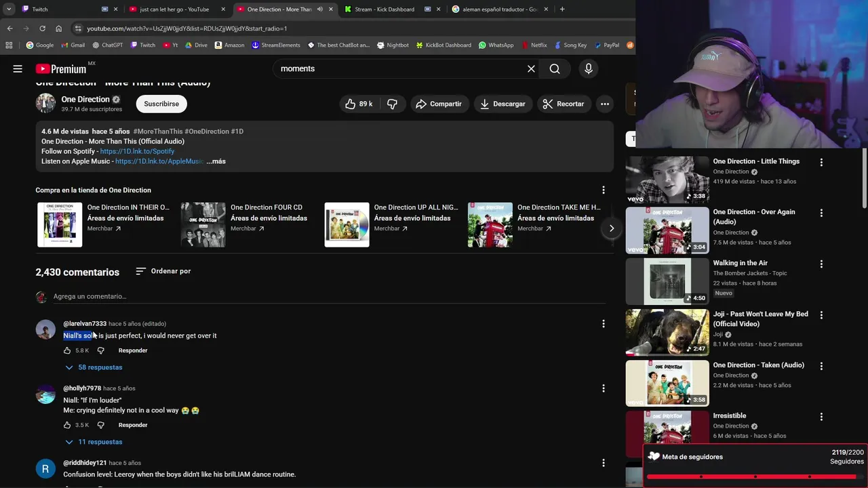Screen dimensions: 868x488
Task: Open the Joji Past Won't Leave My Bed thumbnail
Action: 667,332
